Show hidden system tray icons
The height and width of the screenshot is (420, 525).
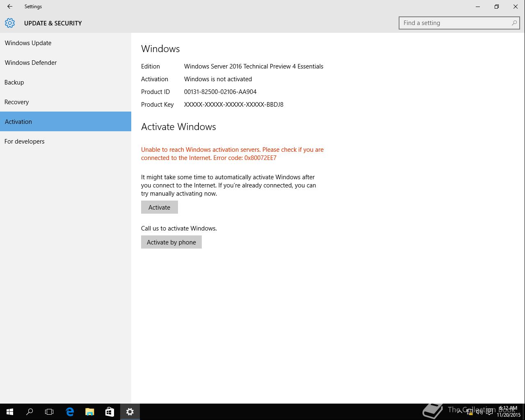click(x=460, y=412)
